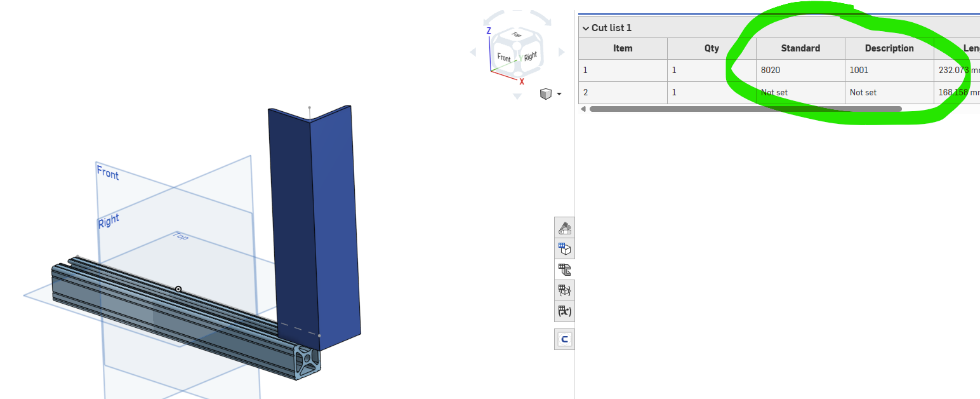Select the Qty cell in the 8020 row
This screenshot has height=399, width=980.
(712, 71)
